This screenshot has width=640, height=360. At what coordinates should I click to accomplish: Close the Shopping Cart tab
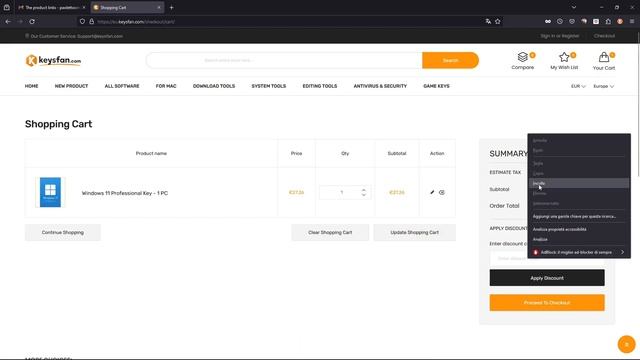[159, 7]
